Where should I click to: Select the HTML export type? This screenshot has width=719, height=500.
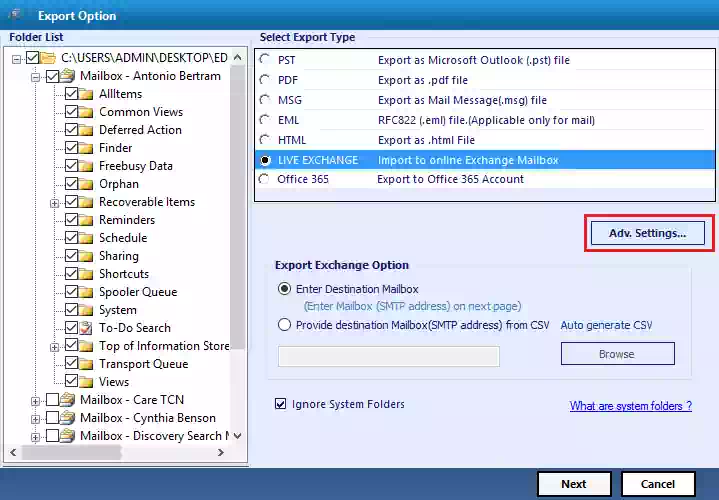click(x=265, y=140)
